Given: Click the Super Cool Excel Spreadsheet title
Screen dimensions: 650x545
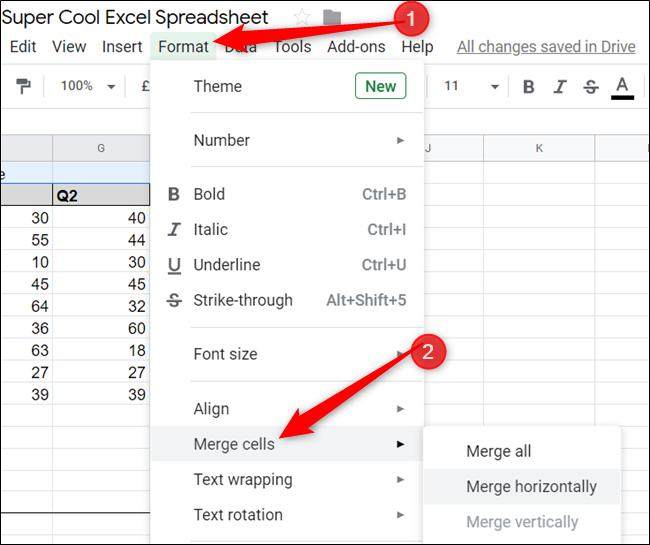Looking at the screenshot, I should 135,17.
